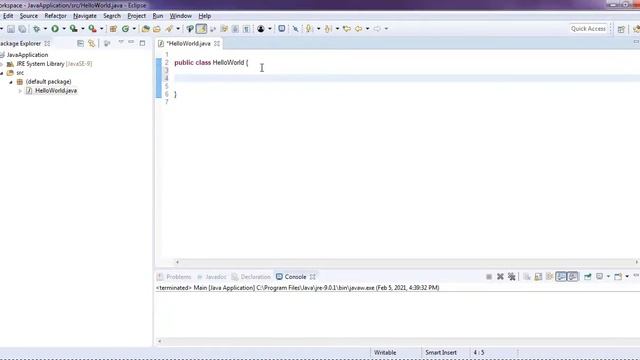Collapse the default package tree node
The height and width of the screenshot is (360, 640).
(x=11, y=82)
